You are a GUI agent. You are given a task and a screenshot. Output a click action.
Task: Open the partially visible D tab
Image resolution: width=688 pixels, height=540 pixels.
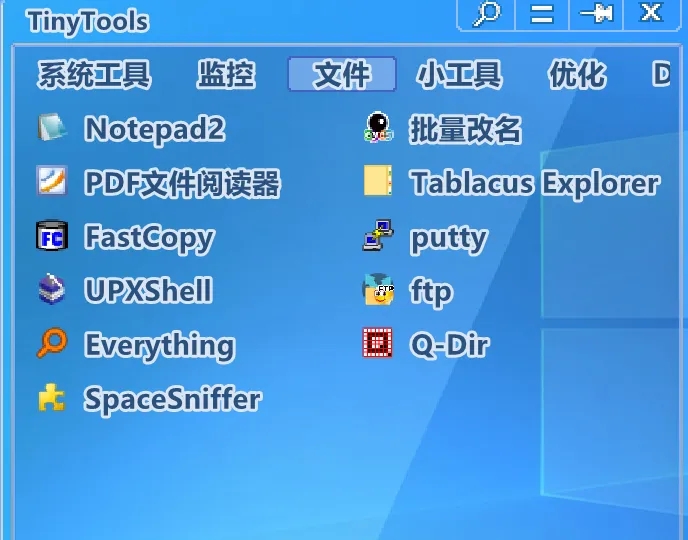pyautogui.click(x=661, y=75)
